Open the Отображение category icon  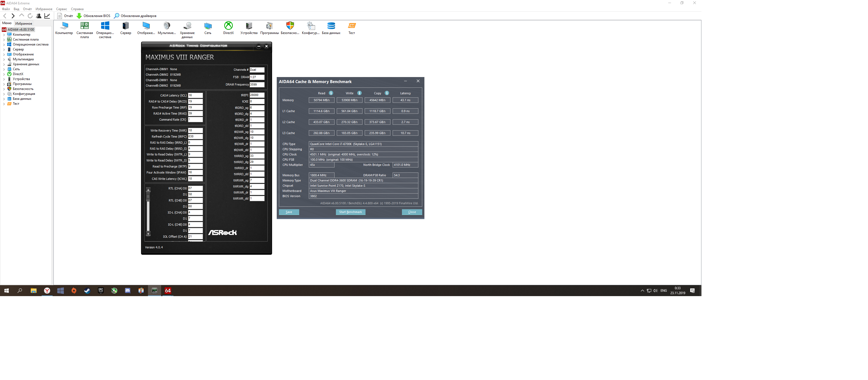[146, 26]
